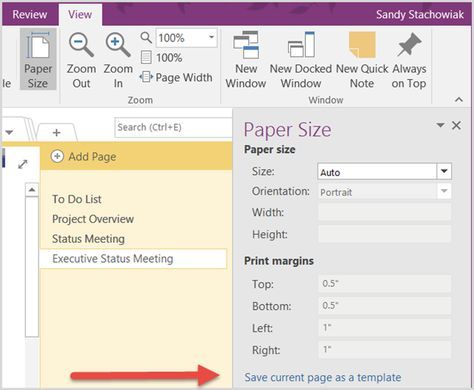The height and width of the screenshot is (390, 474).
Task: Open the Paper Size ribbon button
Action: coord(38,59)
